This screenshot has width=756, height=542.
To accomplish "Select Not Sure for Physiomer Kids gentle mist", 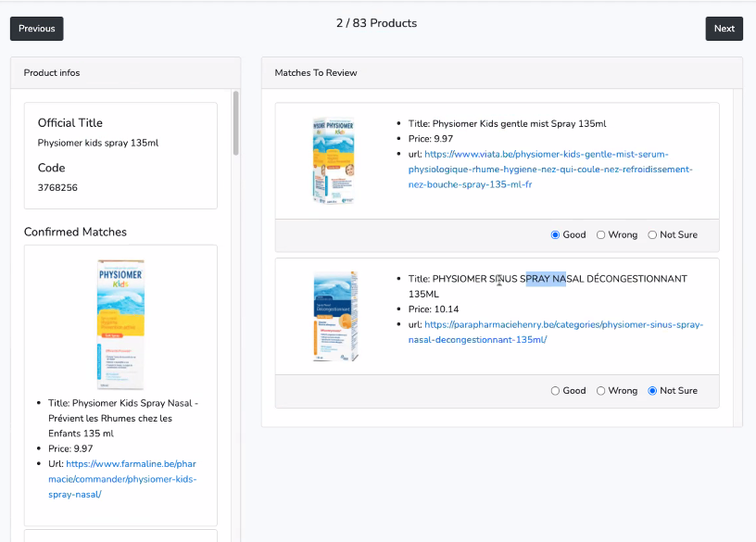I will point(652,235).
